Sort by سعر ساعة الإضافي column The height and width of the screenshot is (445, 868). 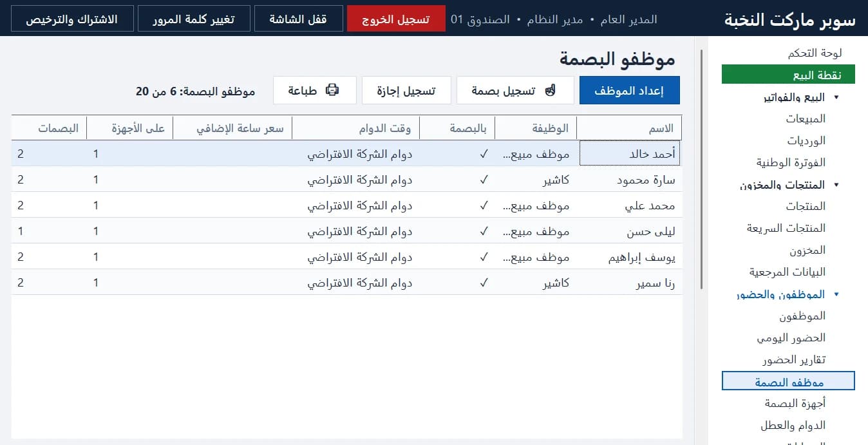click(233, 128)
